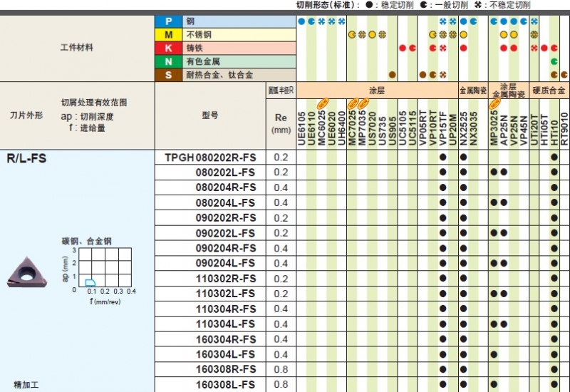The height and width of the screenshot is (392, 570).
Task: Click the 不稳定切削 cross legend symbol
Action: click(x=478, y=5)
